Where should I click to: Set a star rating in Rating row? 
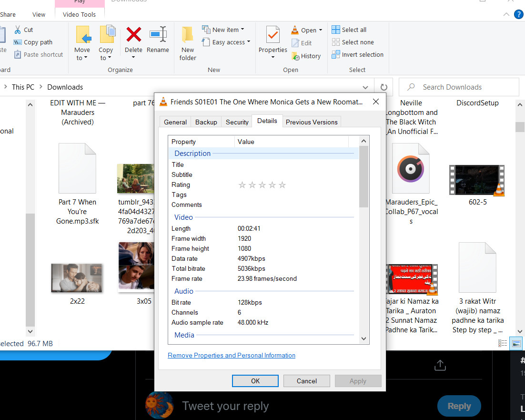pyautogui.click(x=262, y=184)
